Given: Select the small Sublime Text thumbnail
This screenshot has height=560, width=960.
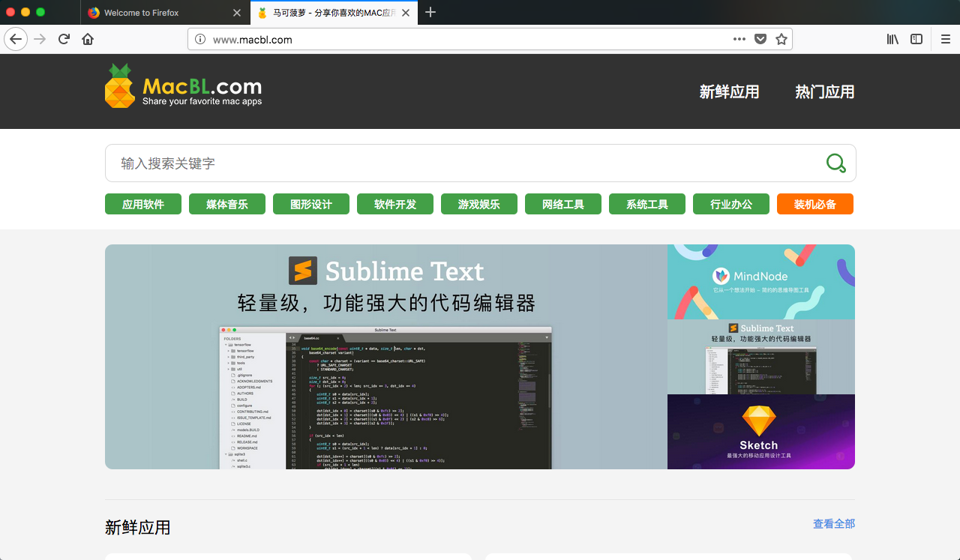Looking at the screenshot, I should coord(761,357).
